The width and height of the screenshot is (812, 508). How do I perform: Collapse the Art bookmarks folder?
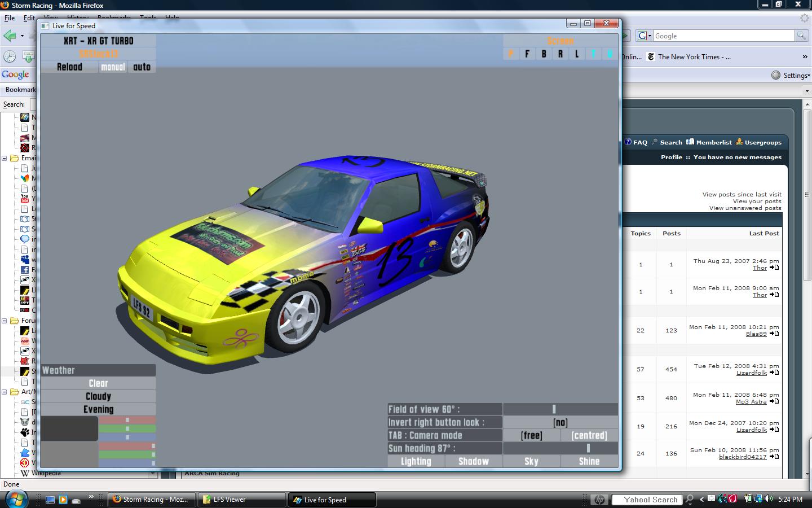tap(5, 392)
